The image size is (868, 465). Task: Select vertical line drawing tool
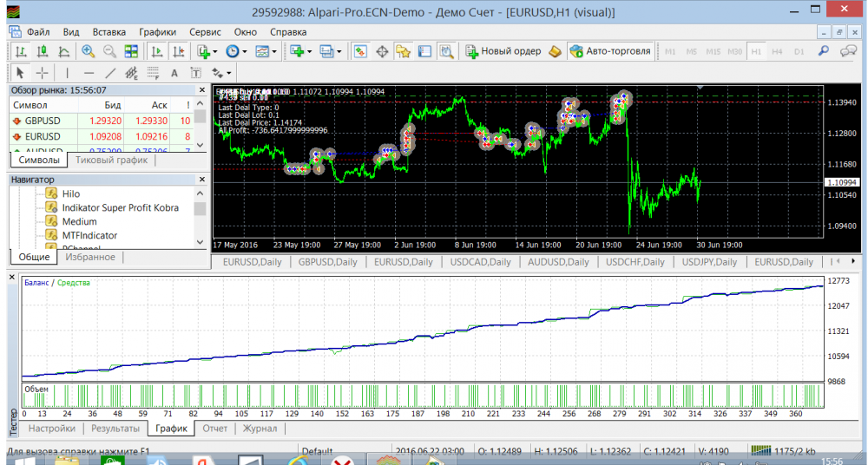click(x=67, y=73)
